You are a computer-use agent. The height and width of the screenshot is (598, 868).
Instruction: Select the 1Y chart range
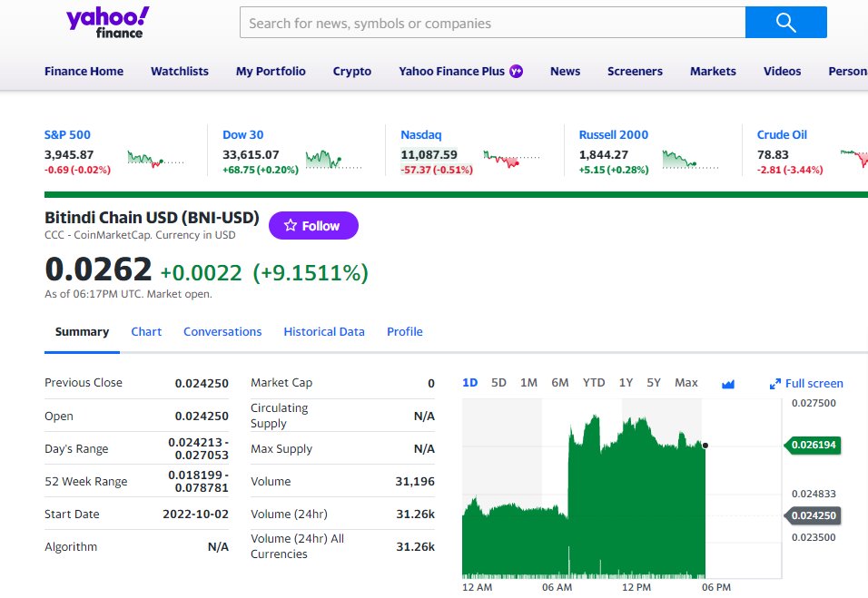point(626,383)
